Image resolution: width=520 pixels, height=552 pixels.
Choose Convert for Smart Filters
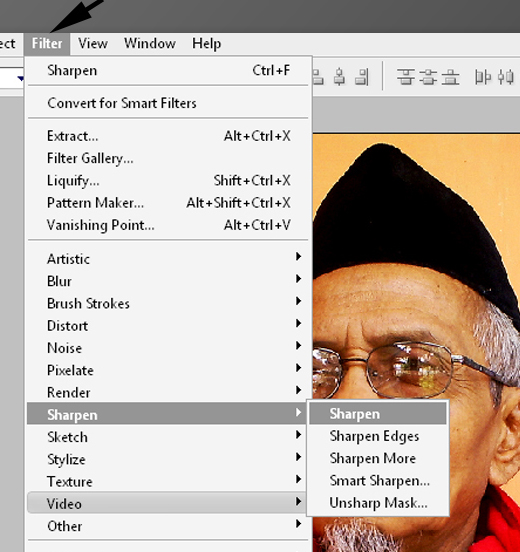click(168, 104)
